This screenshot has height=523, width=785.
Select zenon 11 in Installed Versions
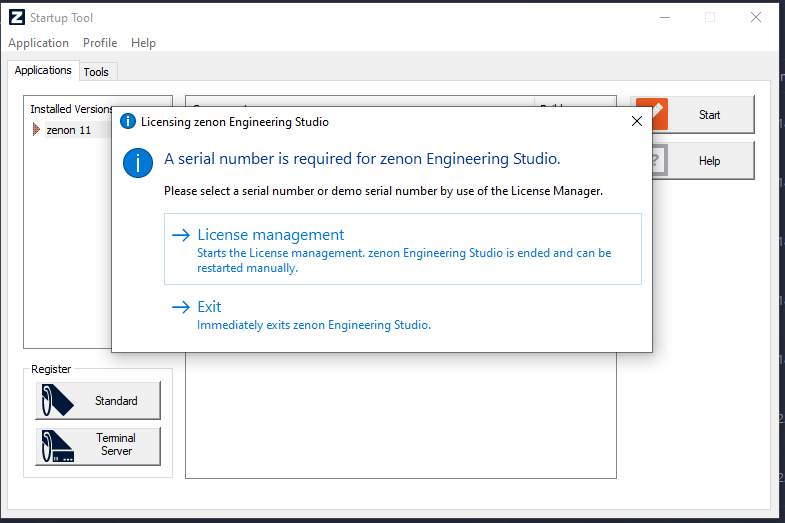click(x=69, y=130)
